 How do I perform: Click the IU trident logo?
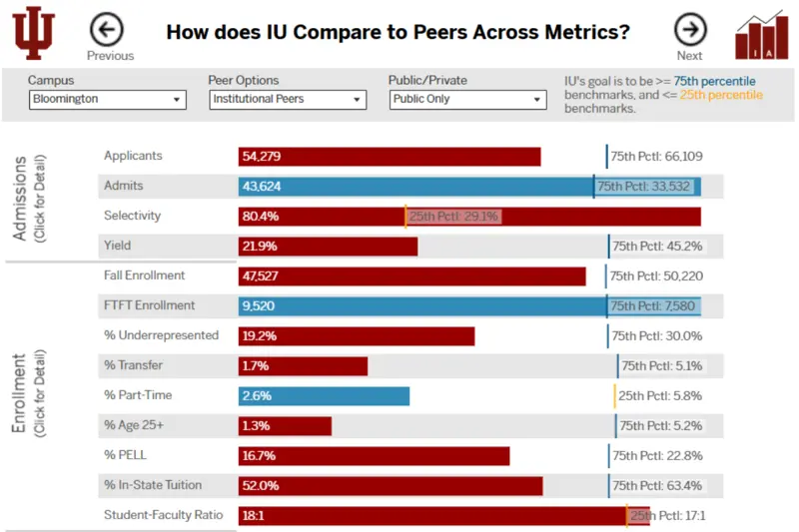click(x=33, y=32)
